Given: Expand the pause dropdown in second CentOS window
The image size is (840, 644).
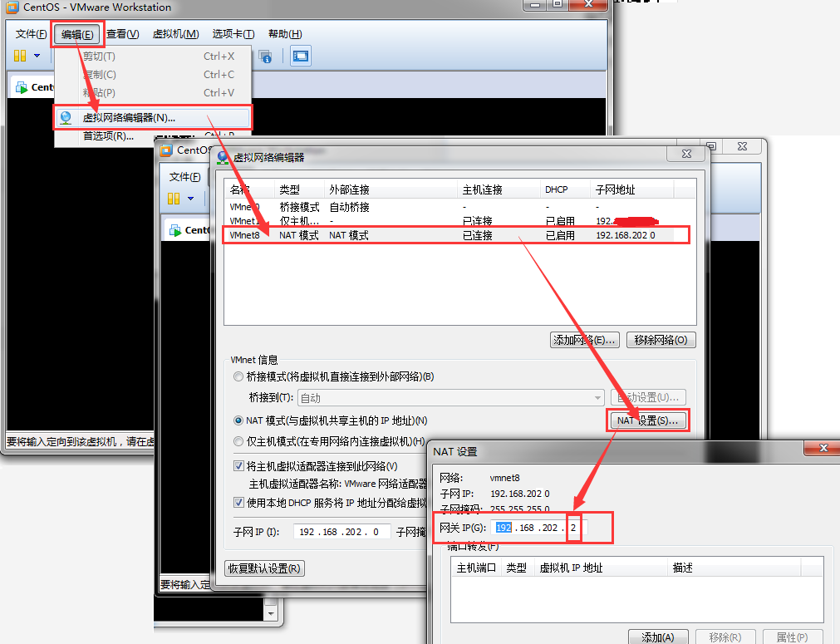Looking at the screenshot, I should (x=191, y=199).
